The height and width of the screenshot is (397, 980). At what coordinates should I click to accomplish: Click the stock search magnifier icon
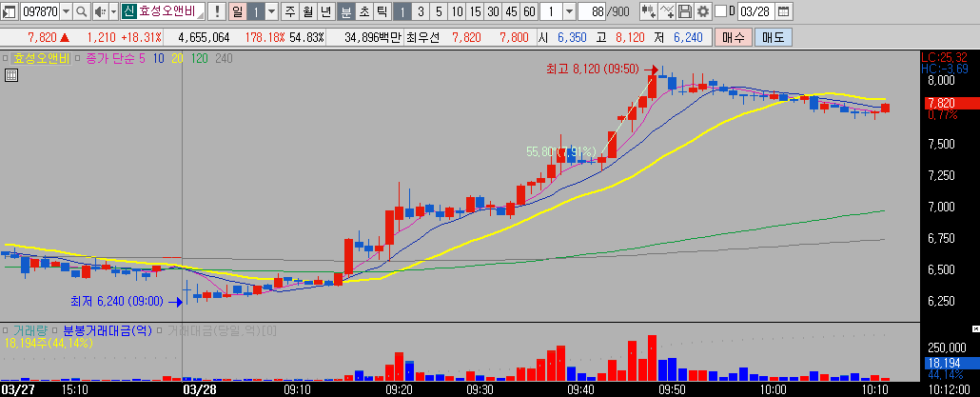(x=82, y=11)
